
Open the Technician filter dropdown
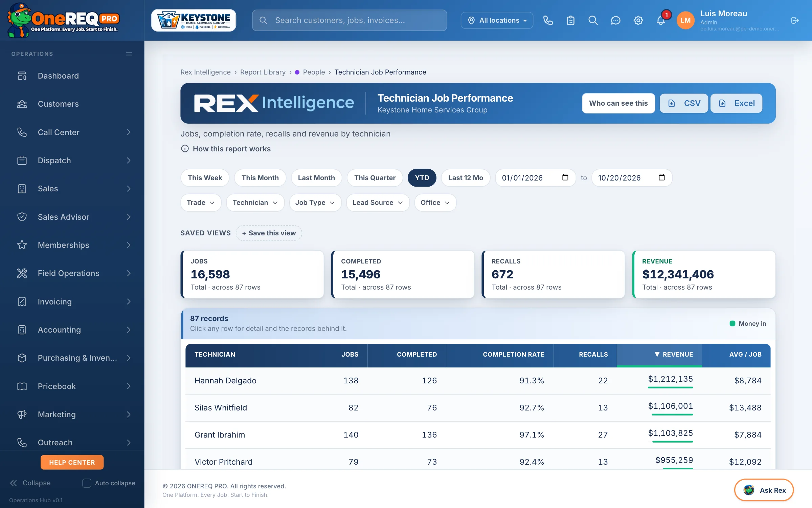[255, 203]
